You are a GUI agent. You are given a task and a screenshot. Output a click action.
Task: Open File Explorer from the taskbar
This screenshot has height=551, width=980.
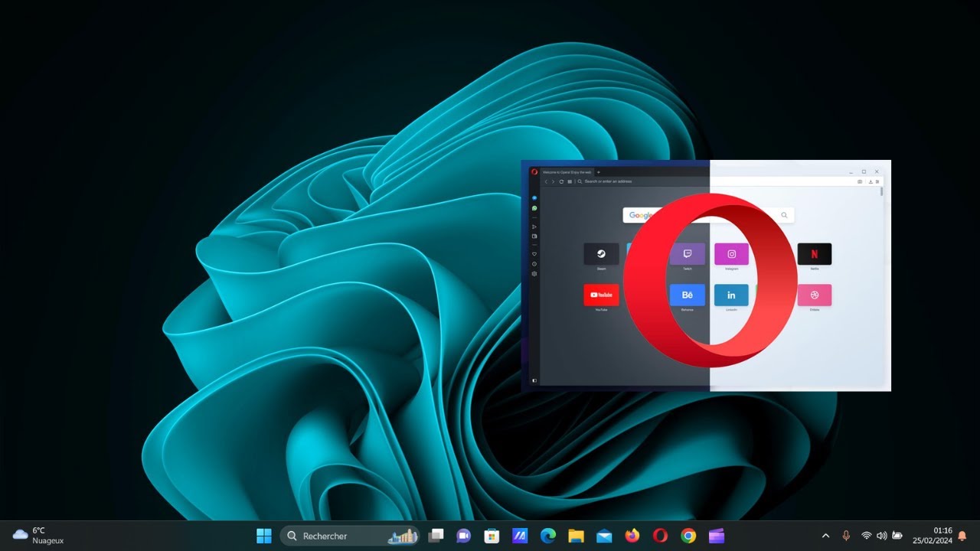point(576,536)
